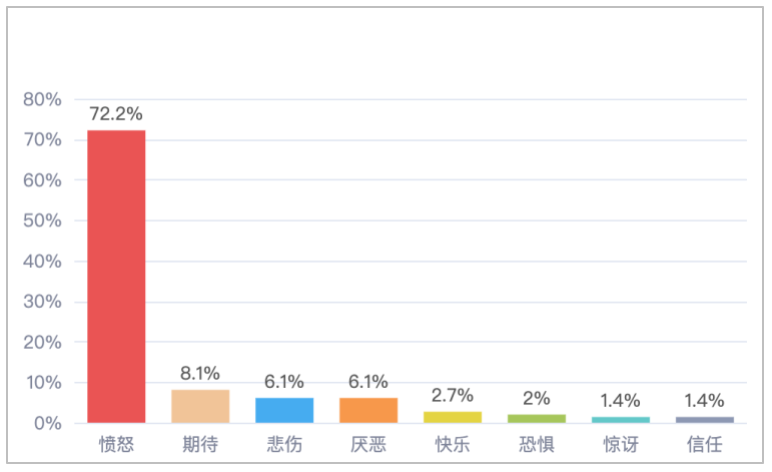Click the 2% data label
The height and width of the screenshot is (472, 772).
coord(536,399)
